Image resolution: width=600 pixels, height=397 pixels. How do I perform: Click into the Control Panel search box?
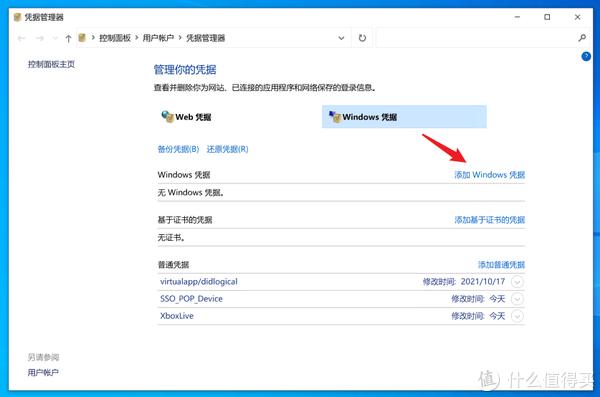tap(476, 38)
